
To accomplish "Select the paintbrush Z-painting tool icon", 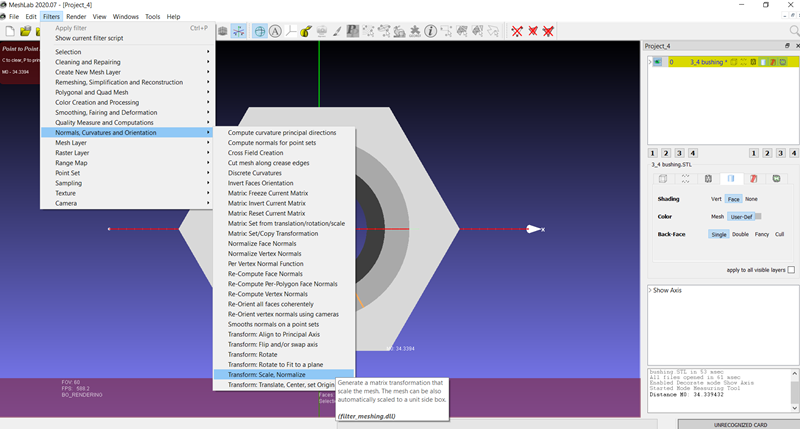I will point(337,32).
